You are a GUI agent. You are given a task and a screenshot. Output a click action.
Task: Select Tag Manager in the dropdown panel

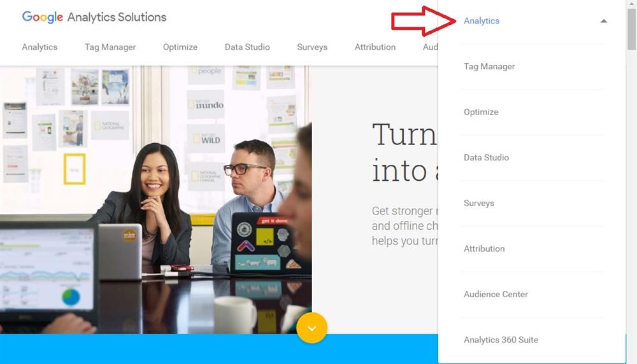coord(489,67)
